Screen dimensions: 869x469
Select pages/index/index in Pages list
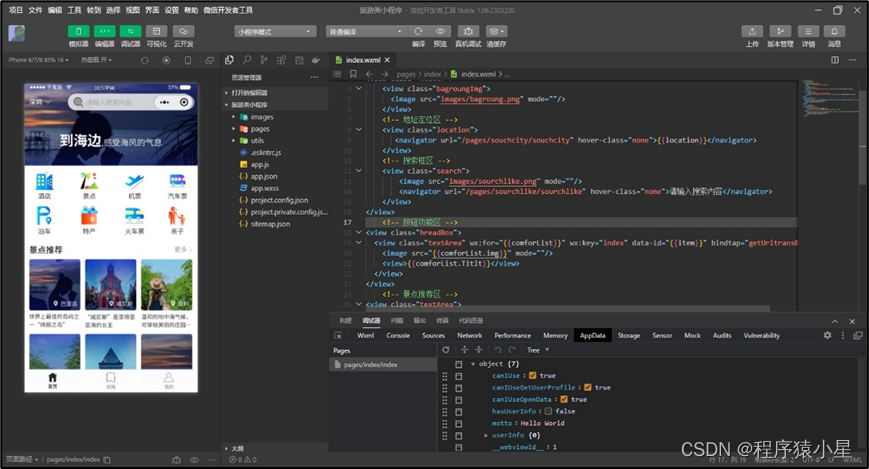click(383, 364)
